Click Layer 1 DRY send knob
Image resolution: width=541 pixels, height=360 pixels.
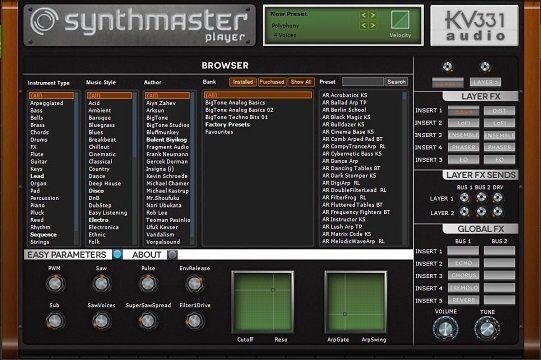point(497,198)
